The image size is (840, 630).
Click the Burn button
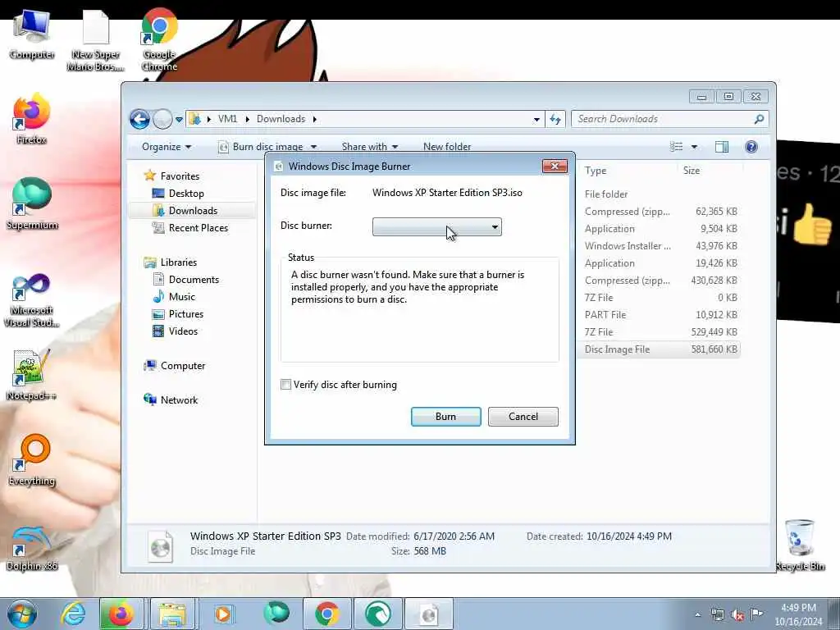tap(445, 417)
